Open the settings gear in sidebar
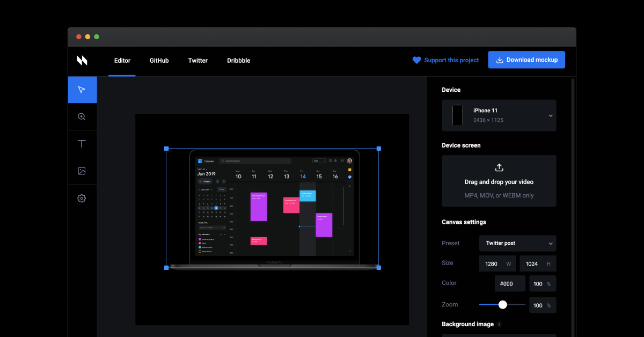This screenshot has width=644, height=337. [x=82, y=199]
